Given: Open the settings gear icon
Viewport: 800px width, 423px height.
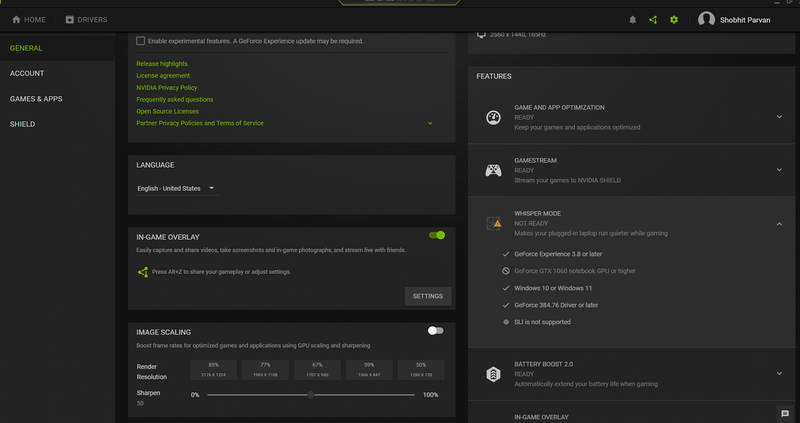Looking at the screenshot, I should pyautogui.click(x=674, y=20).
